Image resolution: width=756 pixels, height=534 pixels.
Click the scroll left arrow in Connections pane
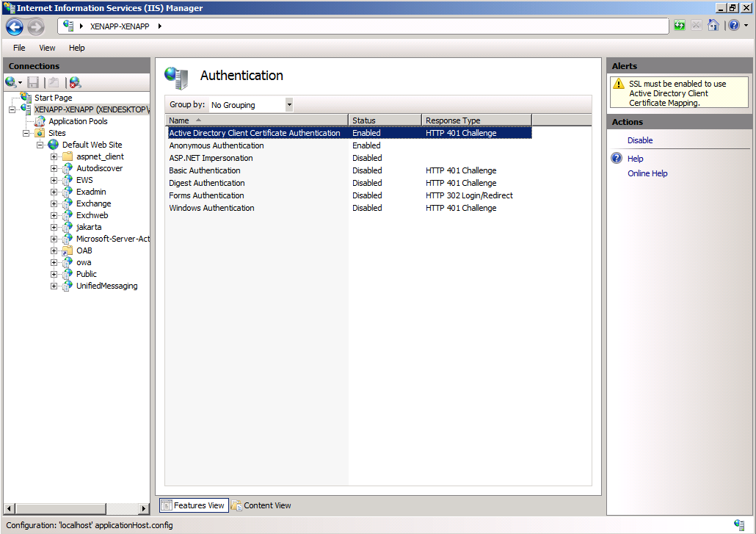9,508
